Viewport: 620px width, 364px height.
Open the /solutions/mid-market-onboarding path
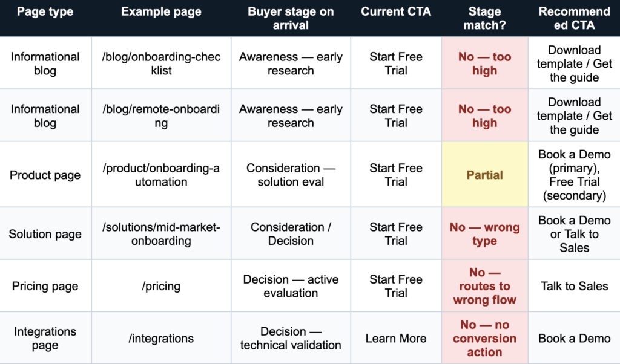pos(161,234)
